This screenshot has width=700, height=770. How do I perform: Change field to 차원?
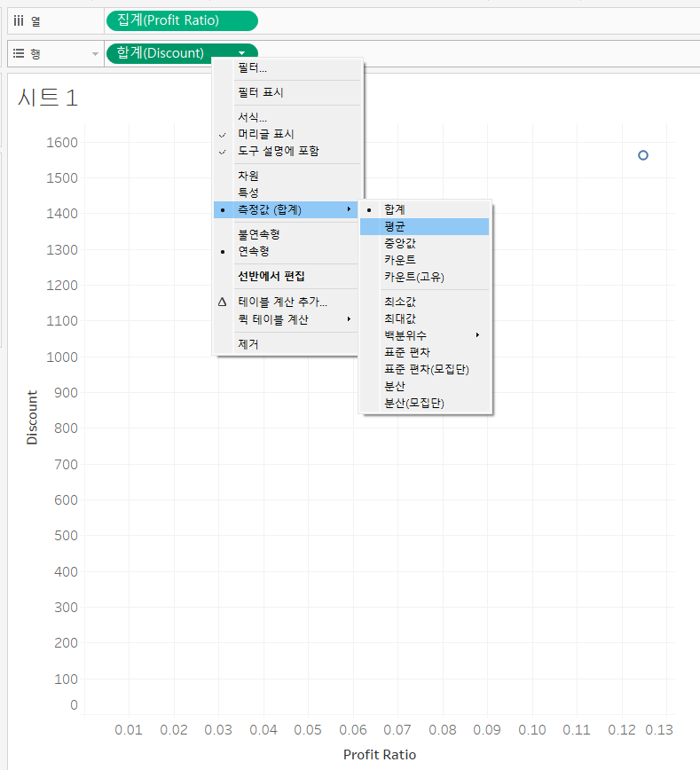[x=287, y=176]
